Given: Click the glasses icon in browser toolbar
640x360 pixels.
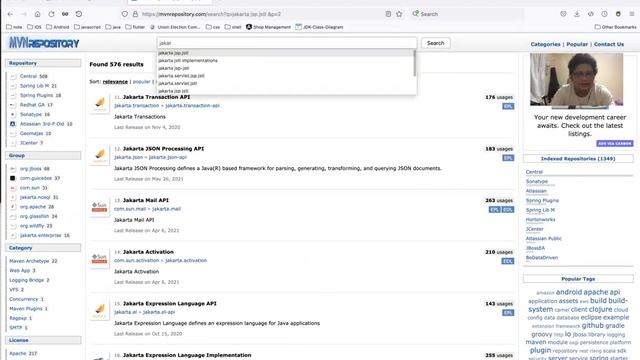Looking at the screenshot, I should point(65,14).
